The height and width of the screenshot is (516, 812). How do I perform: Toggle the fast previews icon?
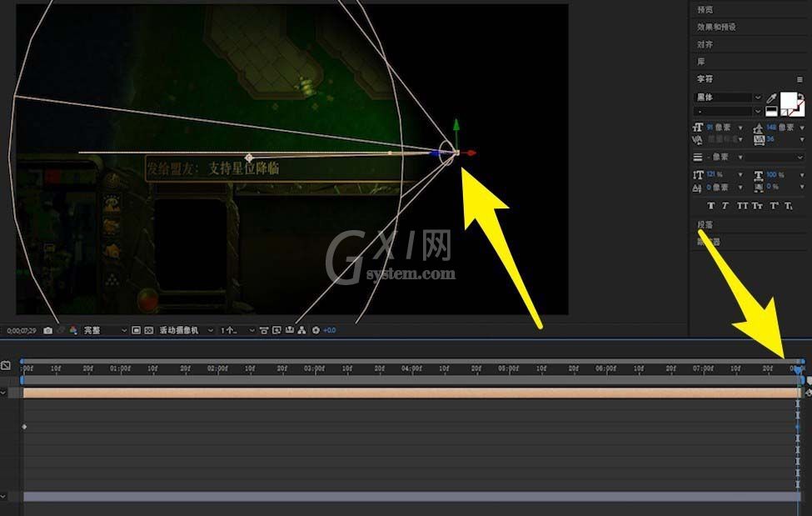[x=277, y=330]
